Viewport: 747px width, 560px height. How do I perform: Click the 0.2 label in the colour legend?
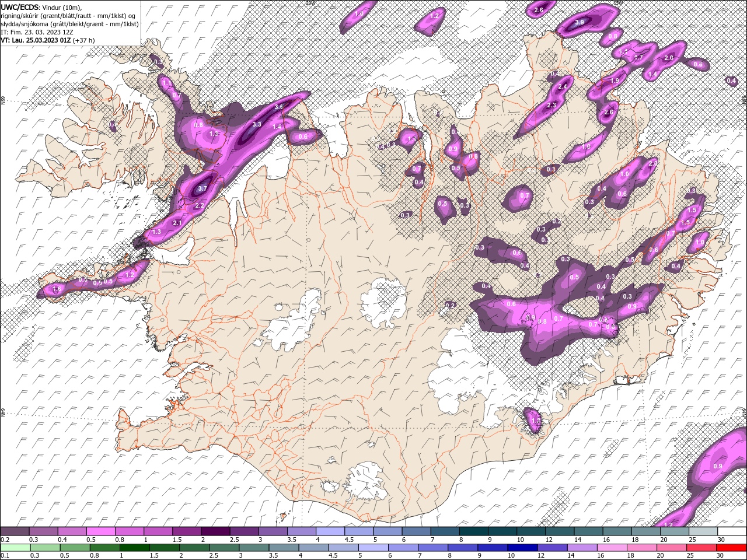point(4,540)
